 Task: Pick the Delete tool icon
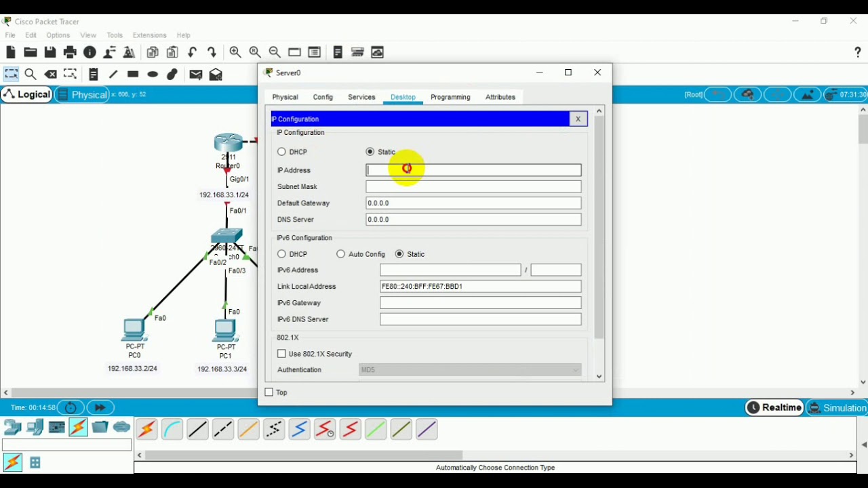(x=51, y=75)
